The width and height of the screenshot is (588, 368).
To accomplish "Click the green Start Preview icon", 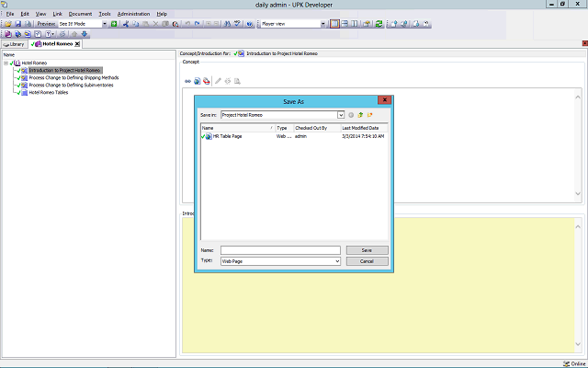I will pos(114,24).
